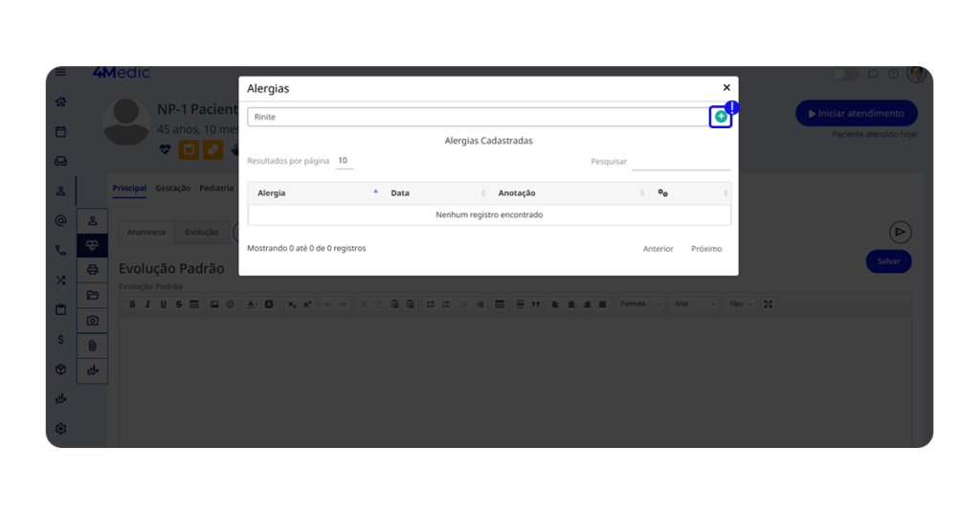This screenshot has width=980, height=515.
Task: Open the Resultados por página dropdown
Action: tap(343, 161)
